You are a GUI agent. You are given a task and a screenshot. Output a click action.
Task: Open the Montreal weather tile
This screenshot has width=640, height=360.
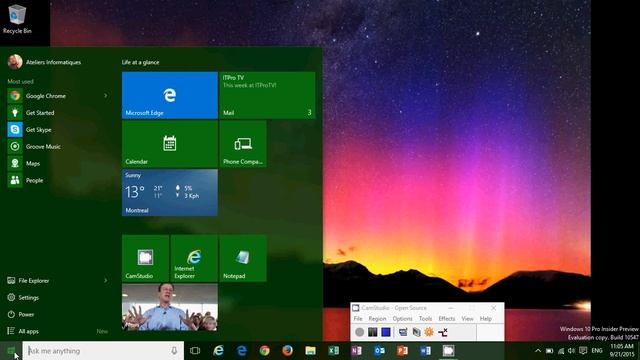(x=170, y=192)
